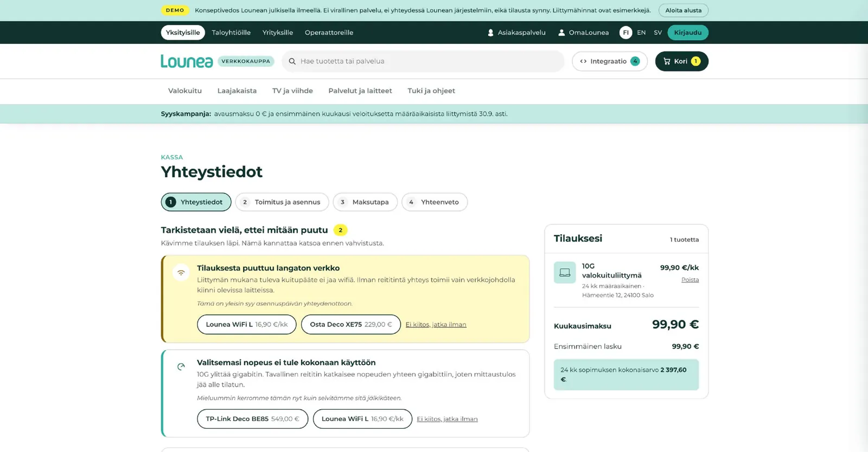Viewport: 868px width, 452px height.
Task: Click Valitsemasi nopeus ei tule kokonaan käyttöön heading
Action: click(x=286, y=363)
